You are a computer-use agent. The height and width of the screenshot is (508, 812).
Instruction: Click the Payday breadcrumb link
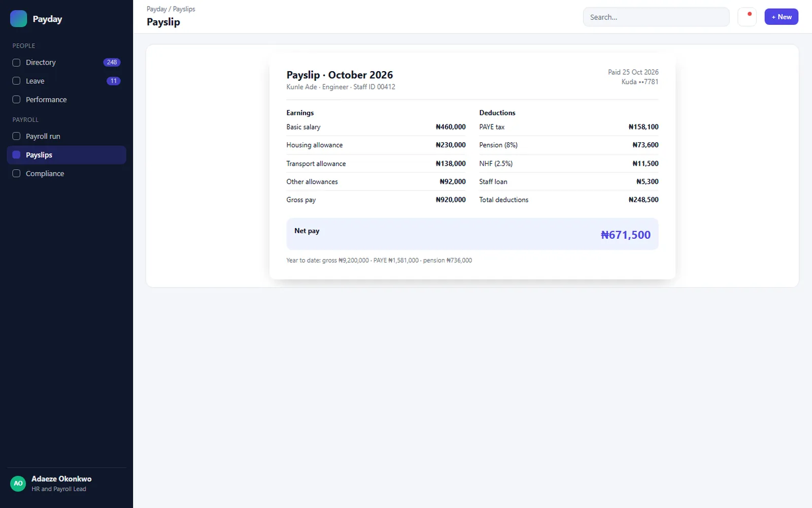pos(156,9)
